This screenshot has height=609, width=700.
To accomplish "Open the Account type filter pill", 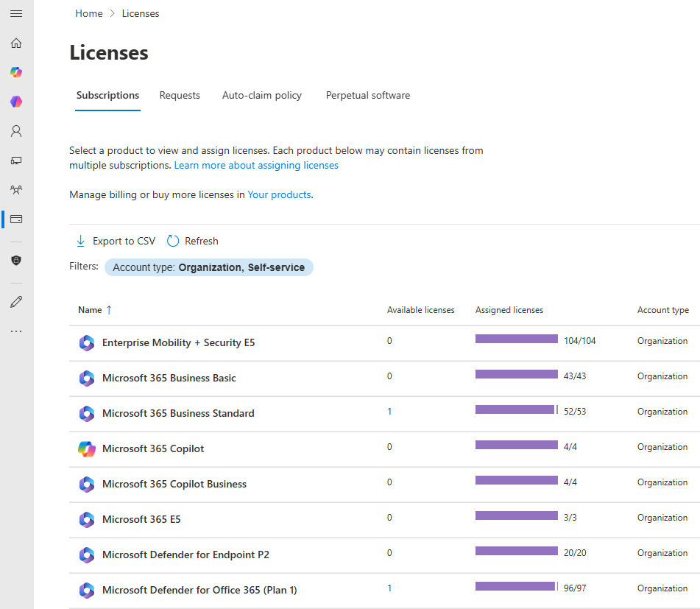I will (209, 267).
